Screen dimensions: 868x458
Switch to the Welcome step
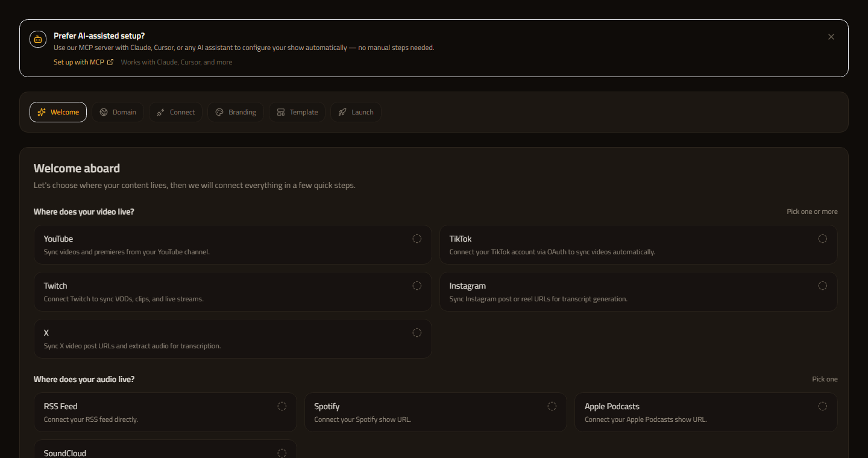(58, 112)
